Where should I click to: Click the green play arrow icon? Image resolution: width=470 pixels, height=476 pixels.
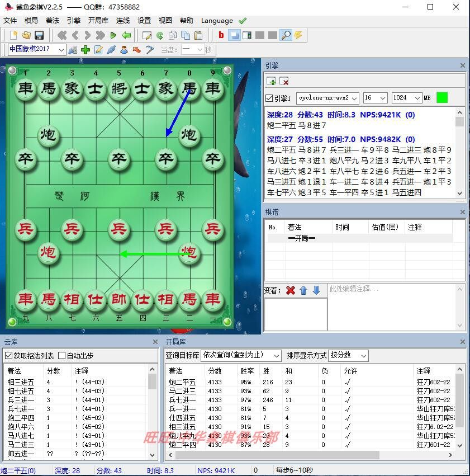[113, 35]
